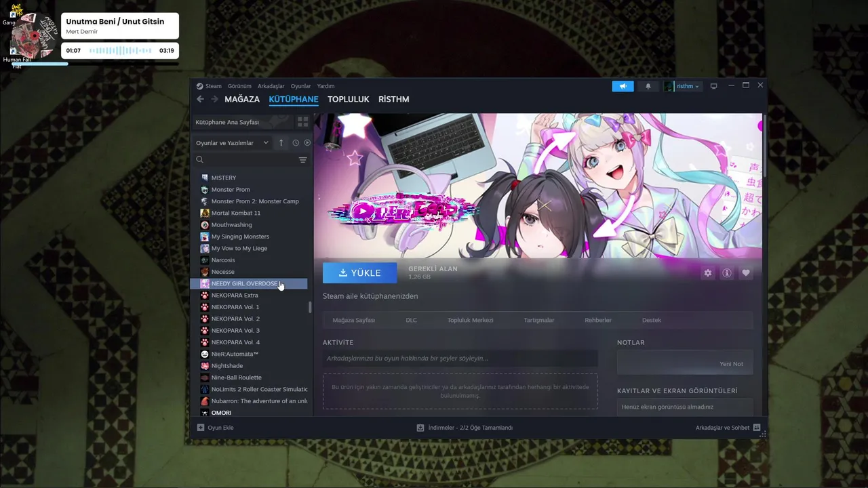Screen dimensions: 868x488
Task: Open the TOPLULUK tab
Action: (349, 99)
